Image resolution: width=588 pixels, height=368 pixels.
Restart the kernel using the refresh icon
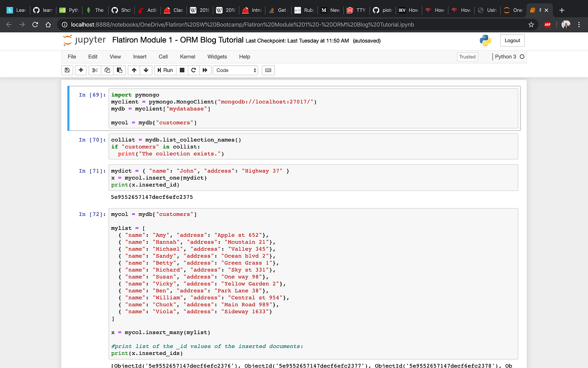coord(194,70)
